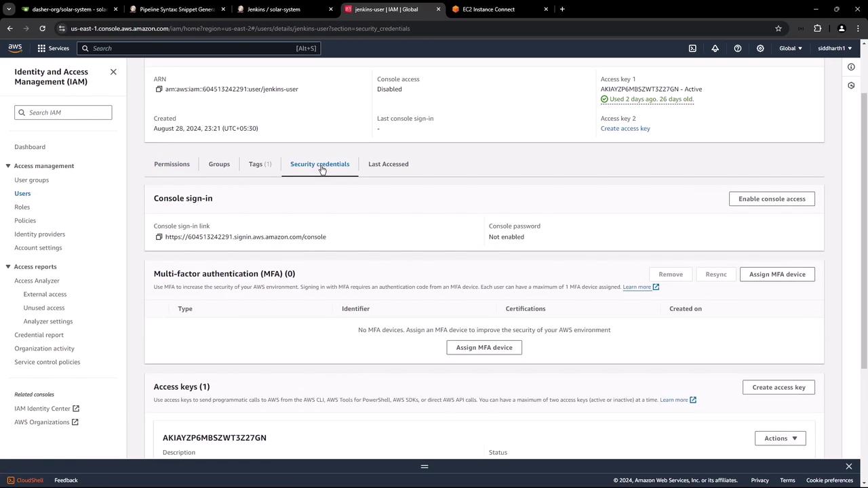Open the AWS Services grid menu
This screenshot has width=868, height=488.
click(x=53, y=48)
